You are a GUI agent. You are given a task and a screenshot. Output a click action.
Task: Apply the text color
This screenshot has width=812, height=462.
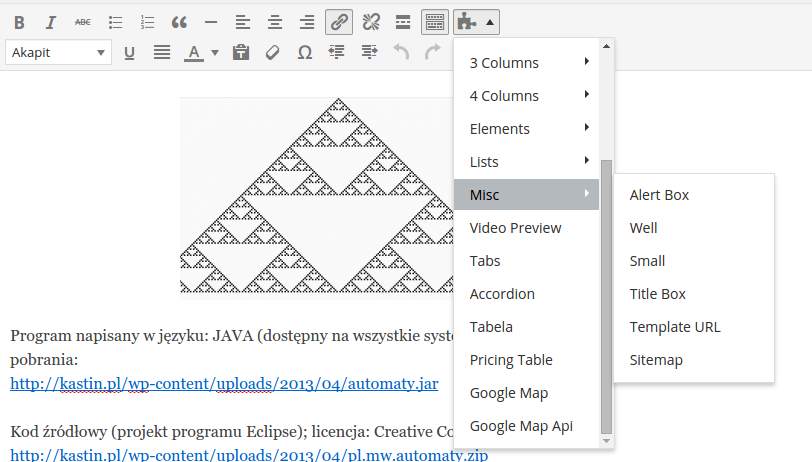click(x=194, y=52)
